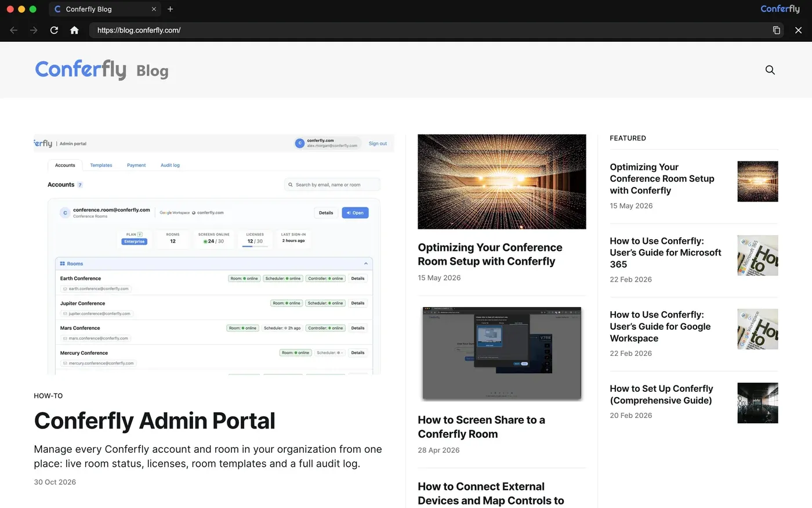812x508 pixels.
Task: Click the Admin Portal article description text
Action: click(x=208, y=456)
